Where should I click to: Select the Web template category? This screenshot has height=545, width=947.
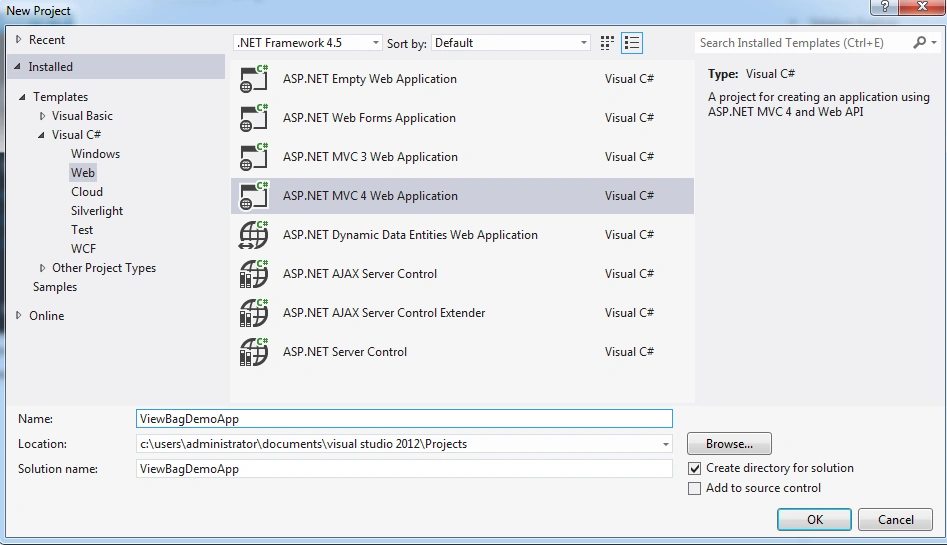(83, 173)
